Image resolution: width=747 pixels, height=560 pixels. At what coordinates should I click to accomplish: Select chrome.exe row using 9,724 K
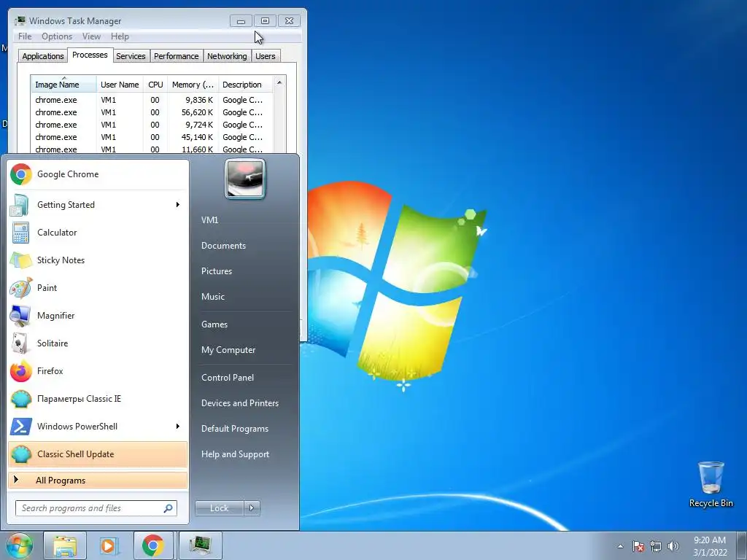pyautogui.click(x=152, y=125)
